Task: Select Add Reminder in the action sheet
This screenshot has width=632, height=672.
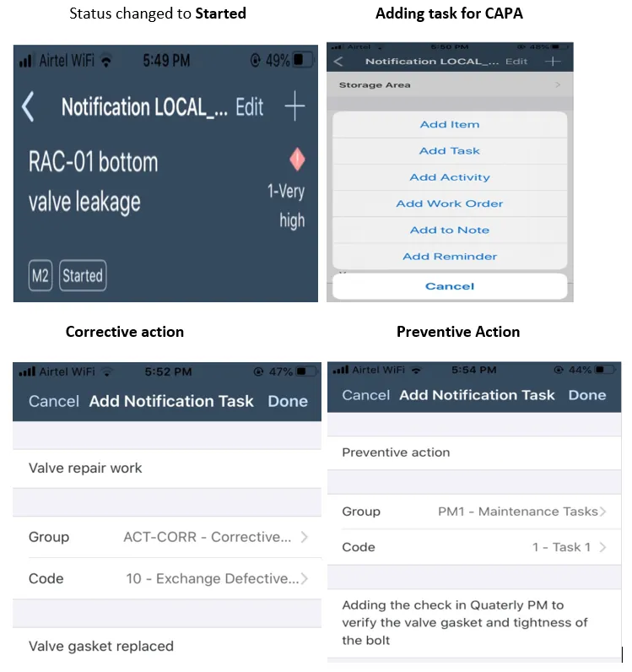Action: click(x=450, y=257)
